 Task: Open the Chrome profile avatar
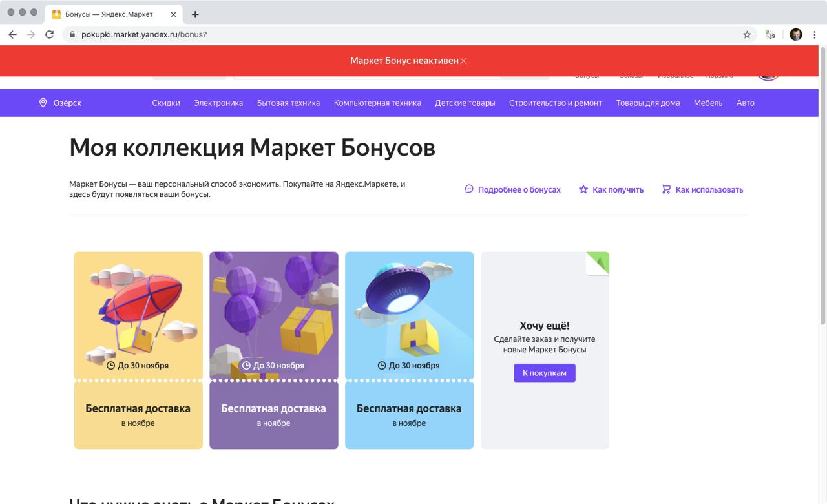(795, 34)
